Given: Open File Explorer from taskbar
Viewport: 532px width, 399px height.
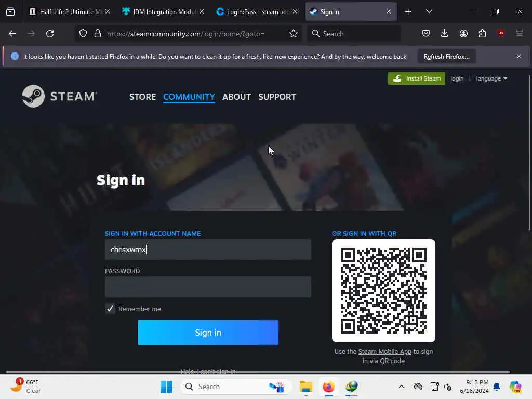Looking at the screenshot, I should click(305, 387).
